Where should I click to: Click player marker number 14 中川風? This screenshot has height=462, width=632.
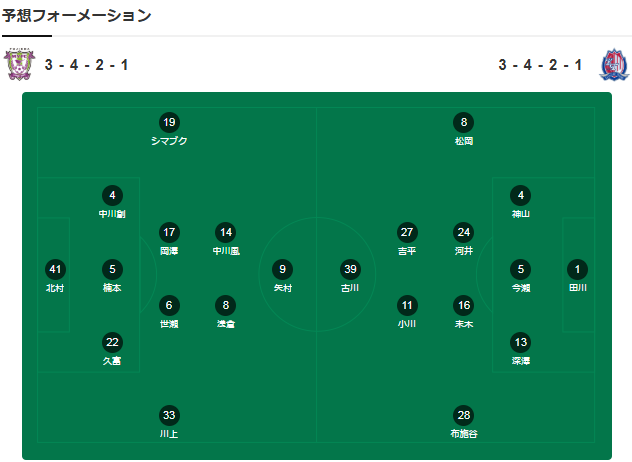(226, 231)
